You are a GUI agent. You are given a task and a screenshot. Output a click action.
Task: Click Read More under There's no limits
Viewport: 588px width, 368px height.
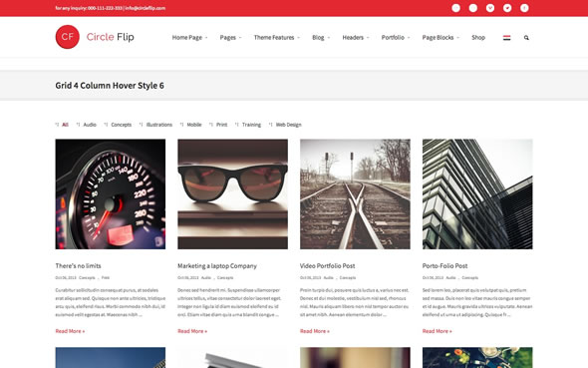point(70,331)
